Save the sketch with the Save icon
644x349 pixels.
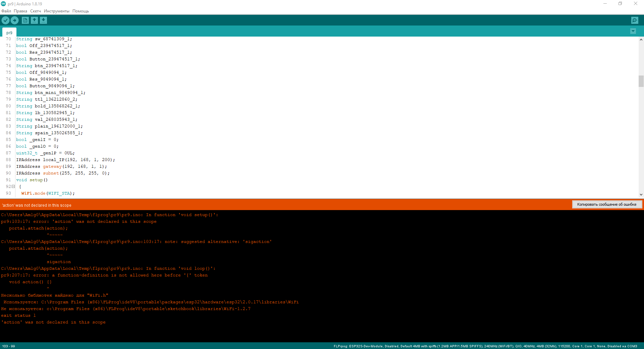(x=43, y=20)
